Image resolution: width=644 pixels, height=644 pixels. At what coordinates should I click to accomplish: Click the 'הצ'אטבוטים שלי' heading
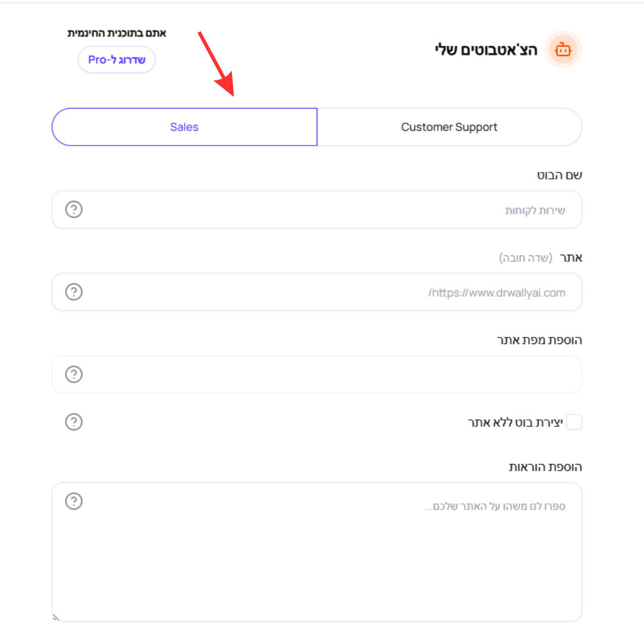click(x=487, y=49)
